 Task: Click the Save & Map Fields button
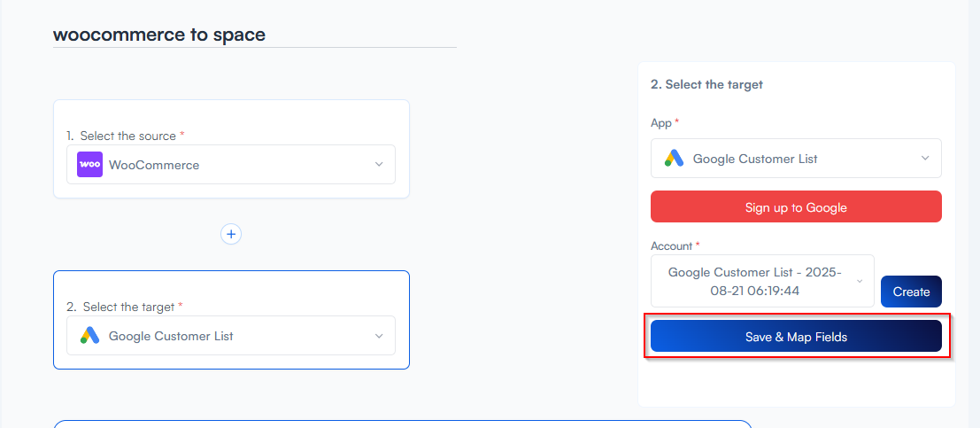tap(796, 337)
